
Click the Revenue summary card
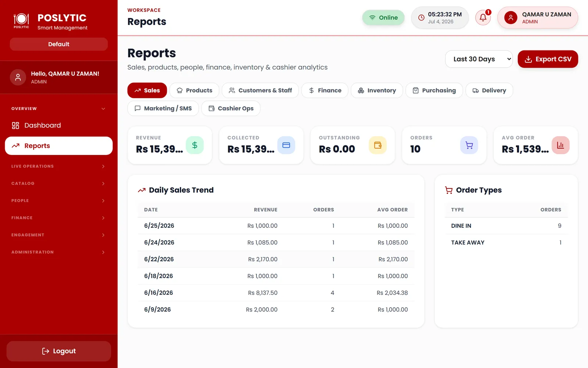coord(170,145)
